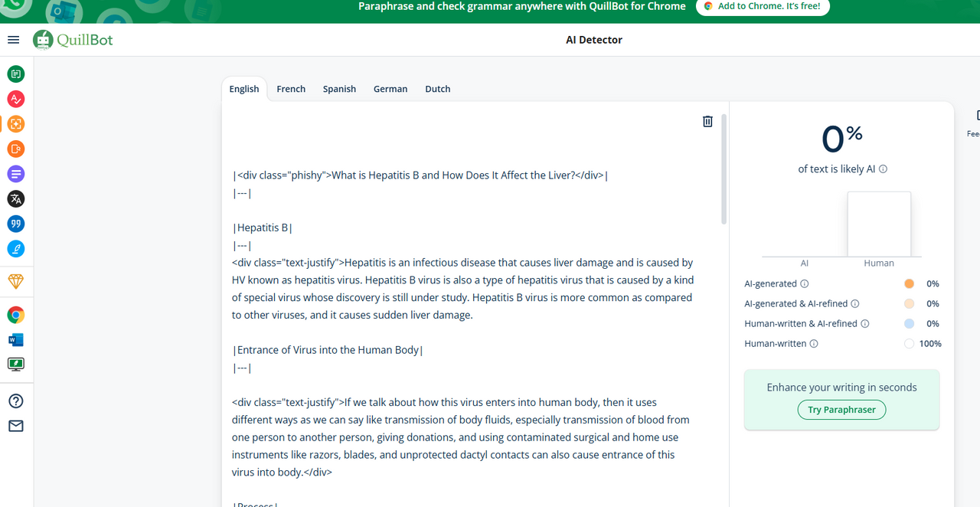980x507 pixels.
Task: Switch to the French tab
Action: click(291, 89)
